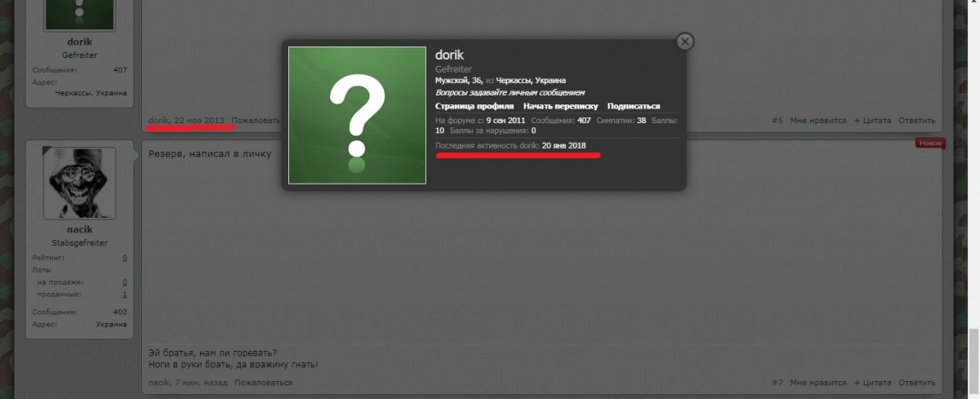Open nacik's 'на продаже' lots count
Screen dimensions: 980x399
[x=124, y=282]
